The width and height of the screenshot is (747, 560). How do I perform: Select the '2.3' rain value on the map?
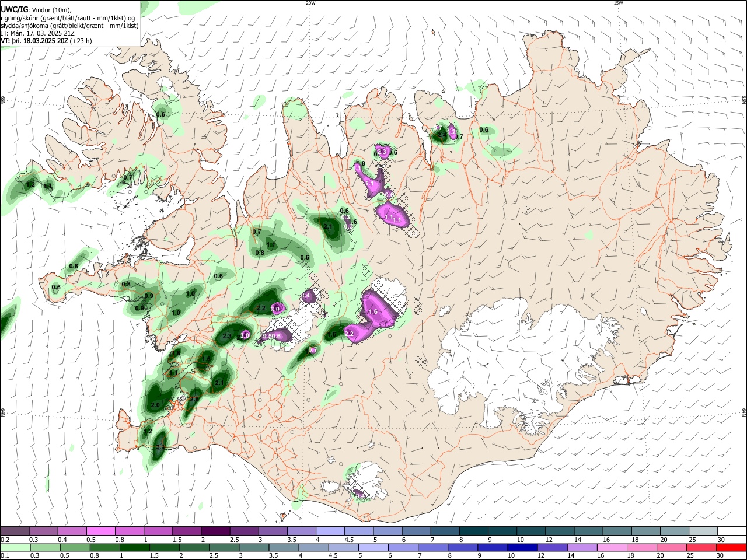(228, 336)
